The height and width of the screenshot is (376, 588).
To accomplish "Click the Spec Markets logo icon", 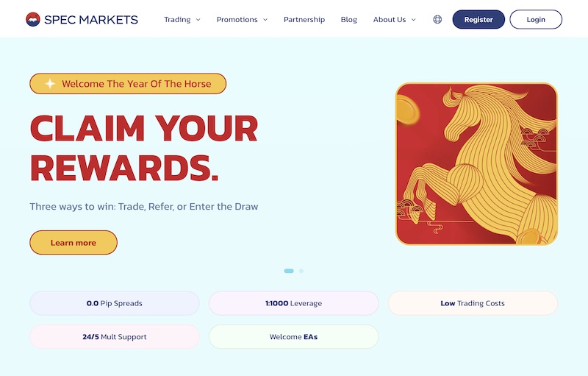I will click(33, 19).
